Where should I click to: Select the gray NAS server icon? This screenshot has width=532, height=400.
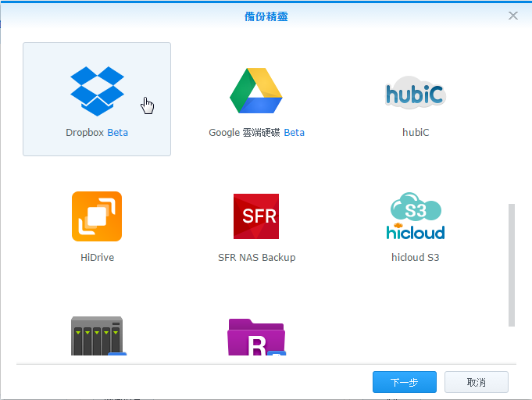point(97,336)
